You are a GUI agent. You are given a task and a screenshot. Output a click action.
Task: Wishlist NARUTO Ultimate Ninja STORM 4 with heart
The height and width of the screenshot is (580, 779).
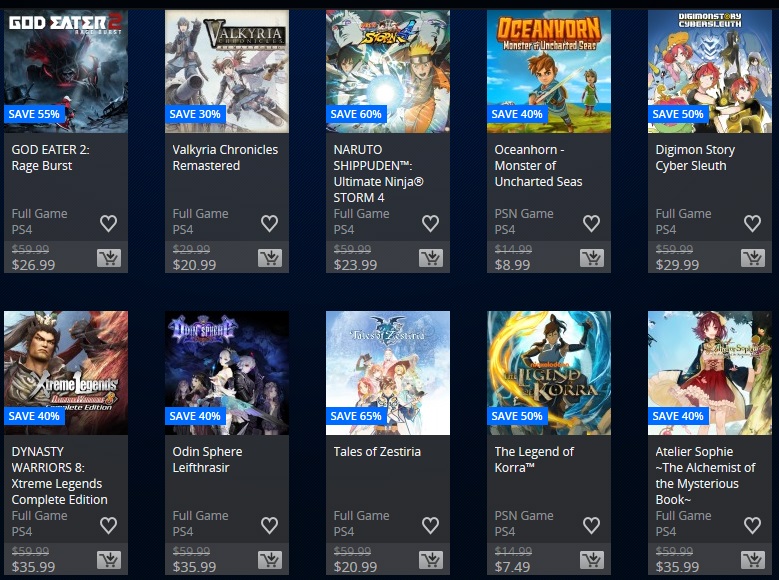click(x=430, y=224)
